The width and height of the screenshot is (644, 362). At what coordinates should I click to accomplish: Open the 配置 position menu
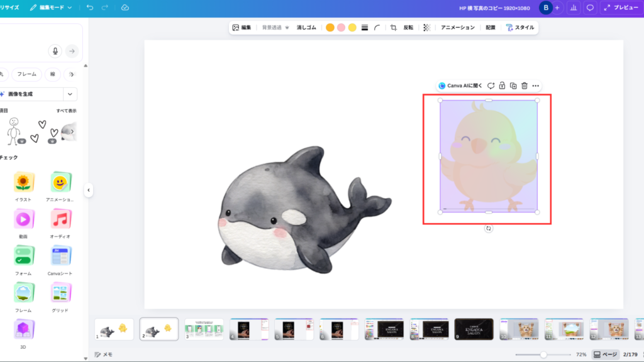(491, 28)
